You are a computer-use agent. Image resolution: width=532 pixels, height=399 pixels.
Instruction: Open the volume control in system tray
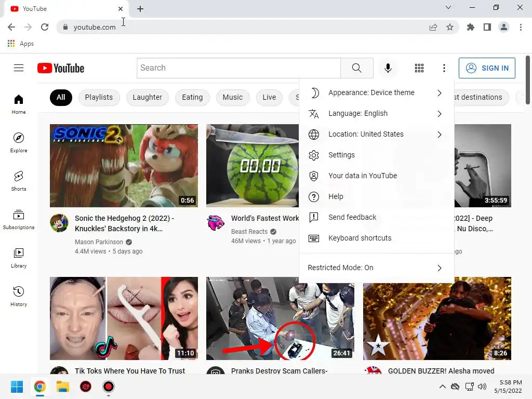point(482,387)
